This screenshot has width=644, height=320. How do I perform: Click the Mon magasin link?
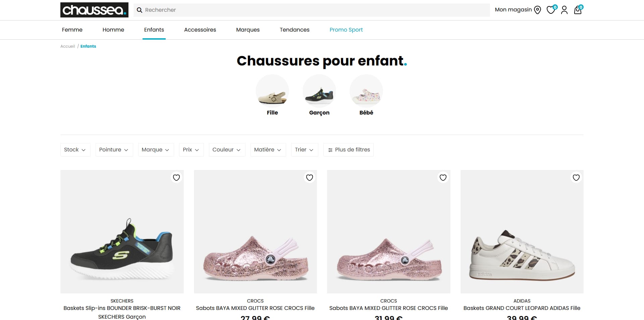point(513,10)
